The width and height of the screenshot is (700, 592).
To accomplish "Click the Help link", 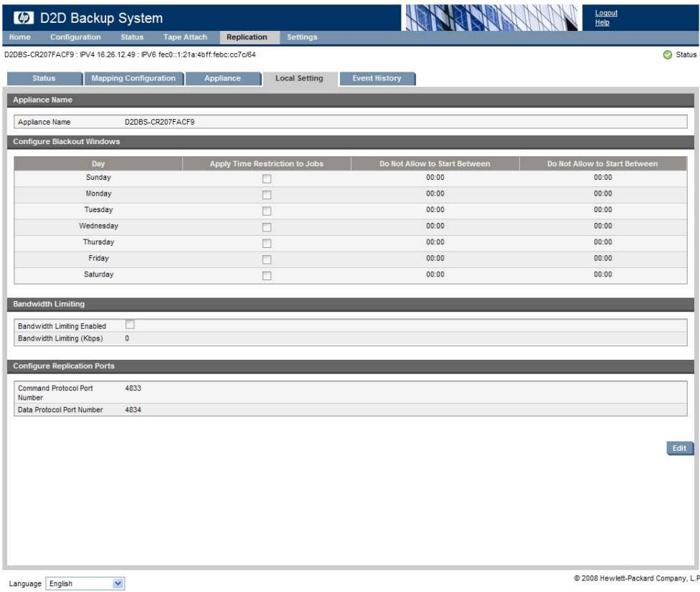I will click(x=602, y=22).
